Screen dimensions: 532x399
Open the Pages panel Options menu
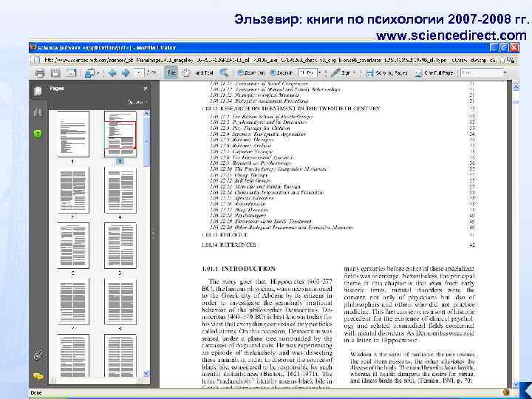coord(137,102)
